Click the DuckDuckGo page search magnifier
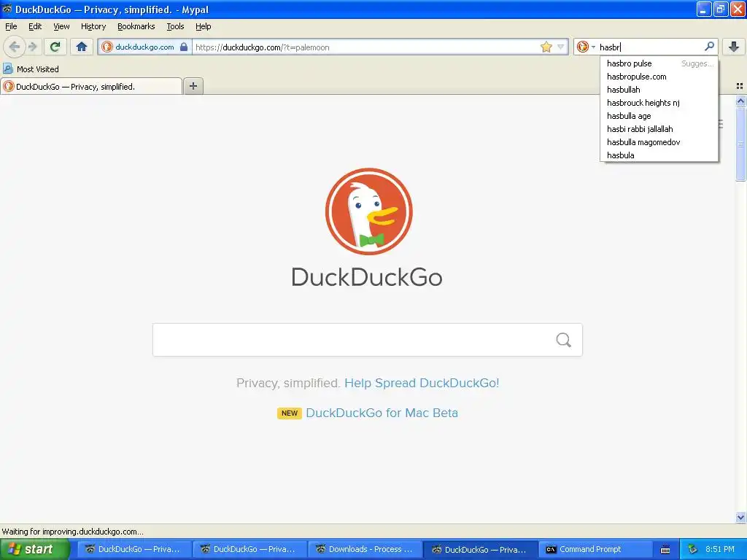This screenshot has height=560, width=747. 564,340
